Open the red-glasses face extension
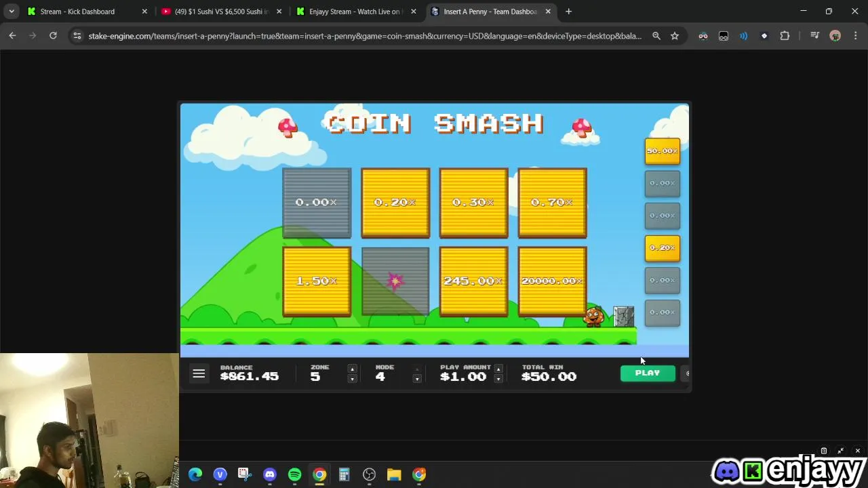This screenshot has width=868, height=488. 703,36
